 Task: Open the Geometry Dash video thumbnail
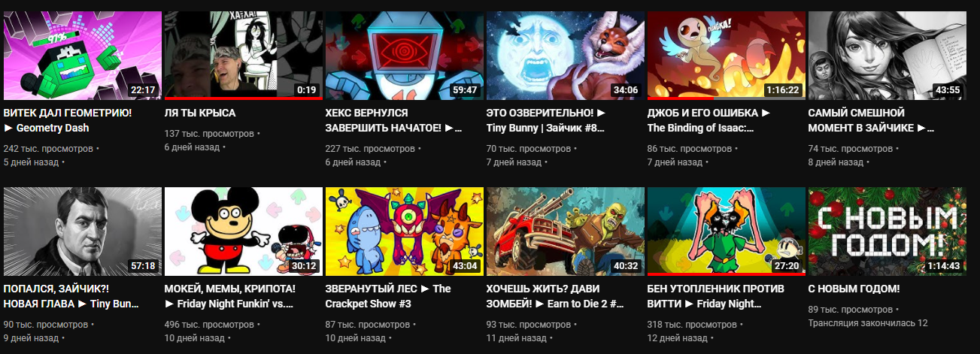point(83,56)
